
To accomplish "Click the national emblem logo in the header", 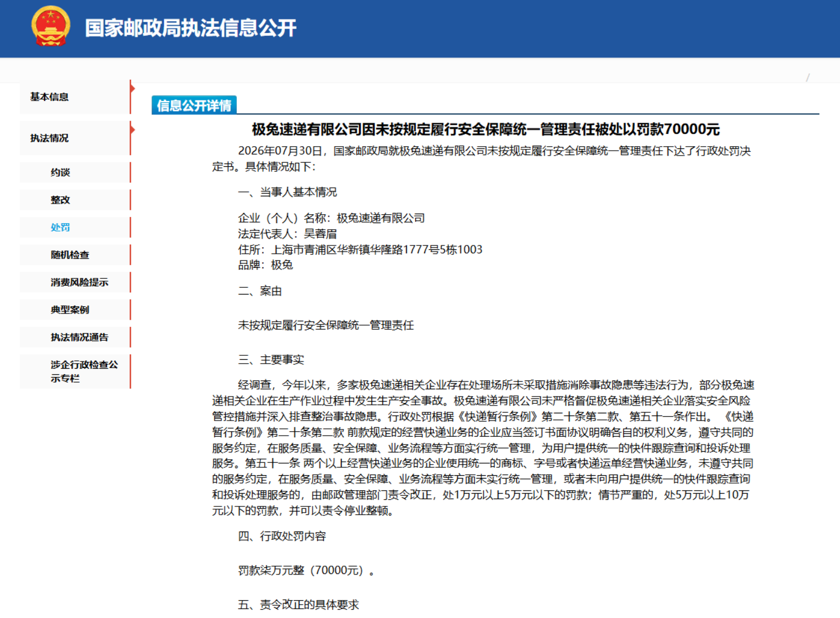I will (51, 27).
